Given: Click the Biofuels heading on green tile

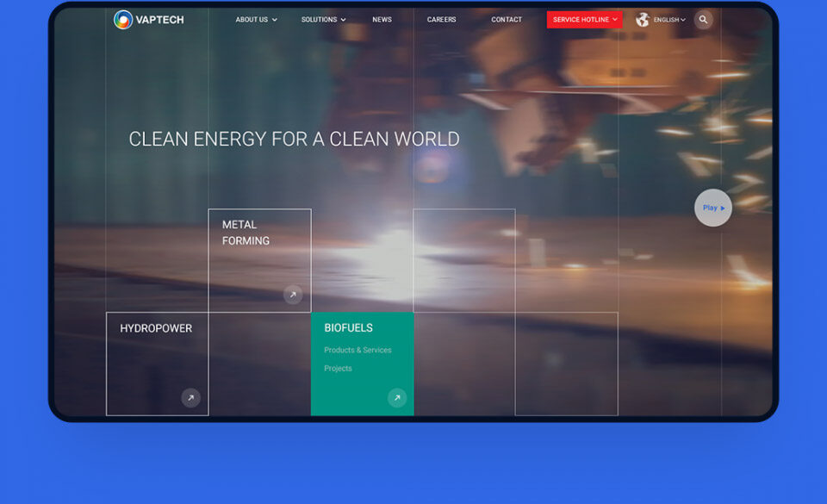Looking at the screenshot, I should (348, 328).
